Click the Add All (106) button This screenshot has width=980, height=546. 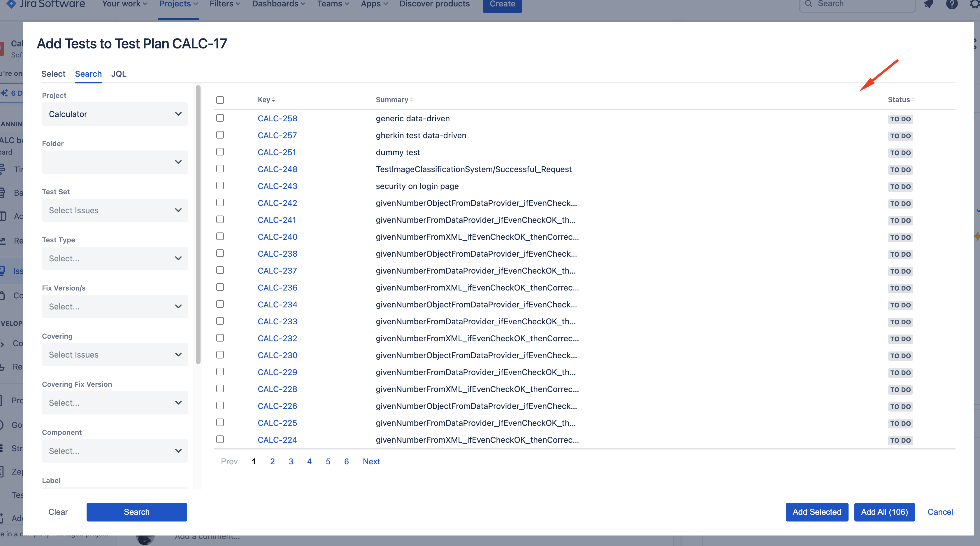pos(884,512)
